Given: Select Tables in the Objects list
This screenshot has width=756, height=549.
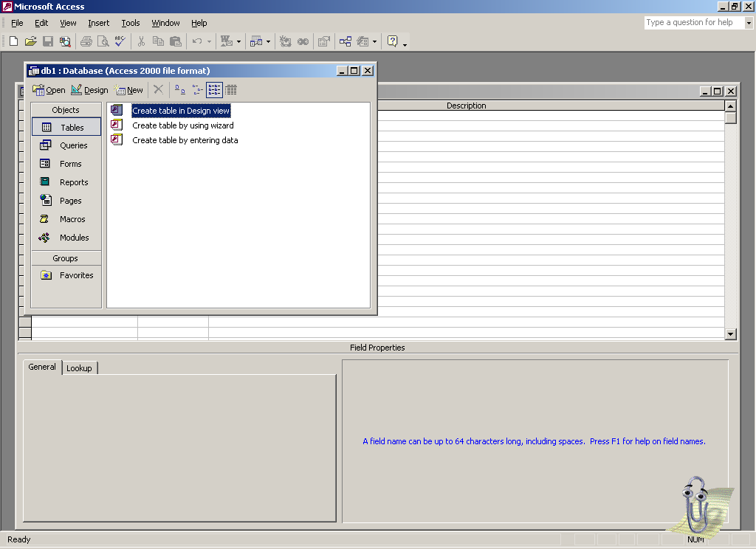Looking at the screenshot, I should (x=66, y=127).
